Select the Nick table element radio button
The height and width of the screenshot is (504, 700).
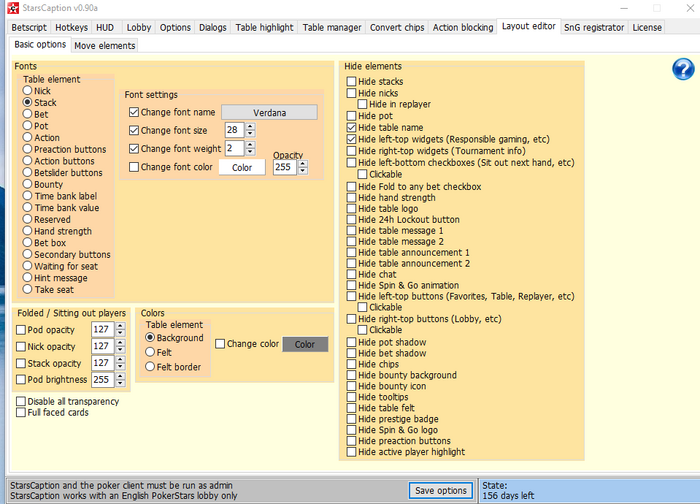click(x=28, y=91)
